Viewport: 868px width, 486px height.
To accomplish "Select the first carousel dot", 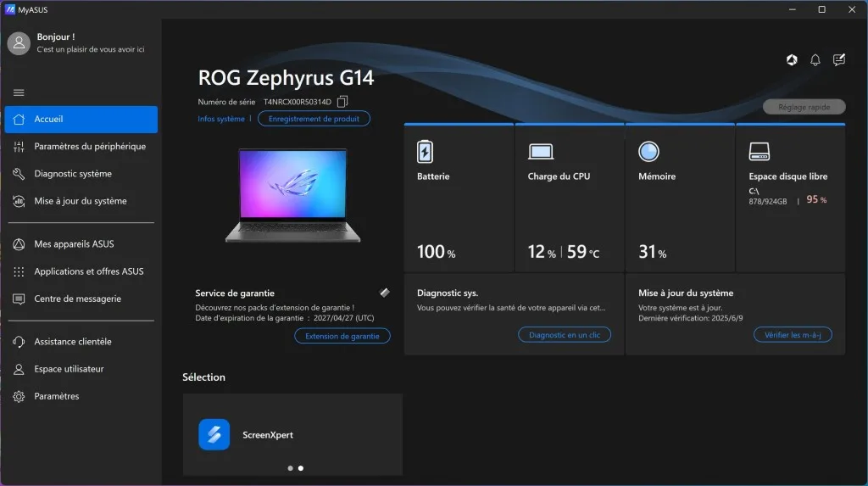I will 290,468.
